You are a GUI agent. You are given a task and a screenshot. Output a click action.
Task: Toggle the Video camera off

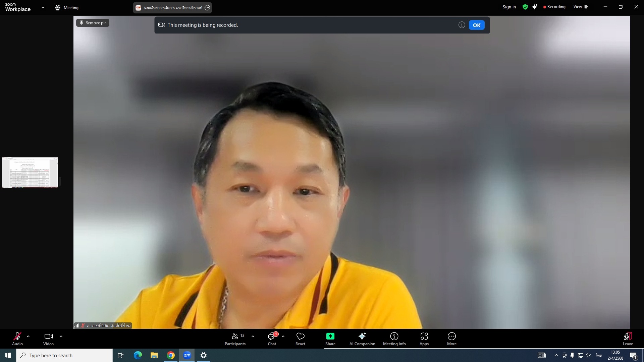pos(48,339)
